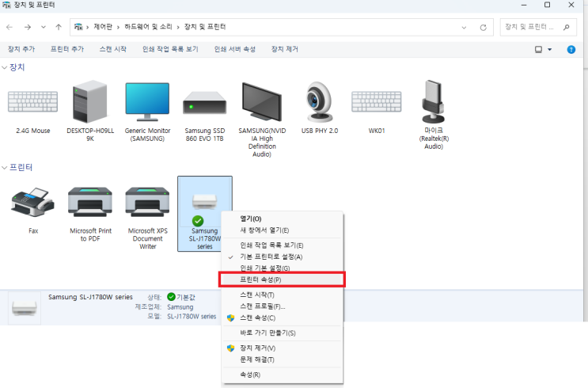Screen dimensions: 588x388
Task: Go back with the left arrow
Action: pos(9,27)
